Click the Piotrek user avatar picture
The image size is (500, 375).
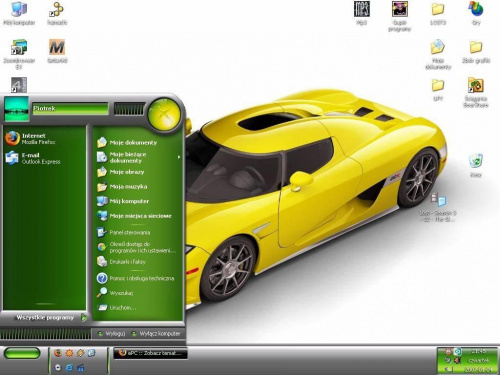tap(16, 109)
